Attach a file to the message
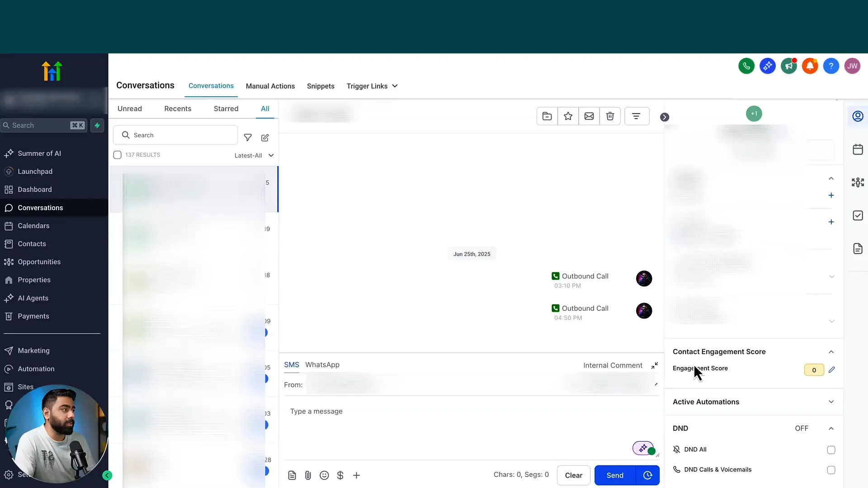The width and height of the screenshot is (868, 488). point(308,475)
